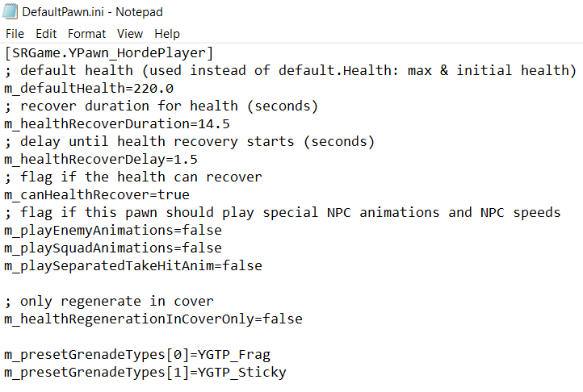
Task: Click the m_playEnemyAnimations=false line
Action: [x=113, y=231]
